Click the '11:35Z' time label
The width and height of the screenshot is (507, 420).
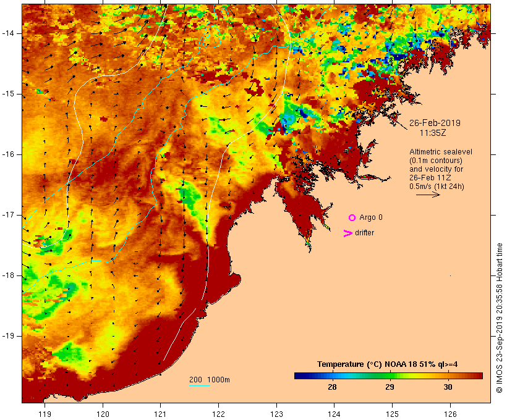point(433,132)
